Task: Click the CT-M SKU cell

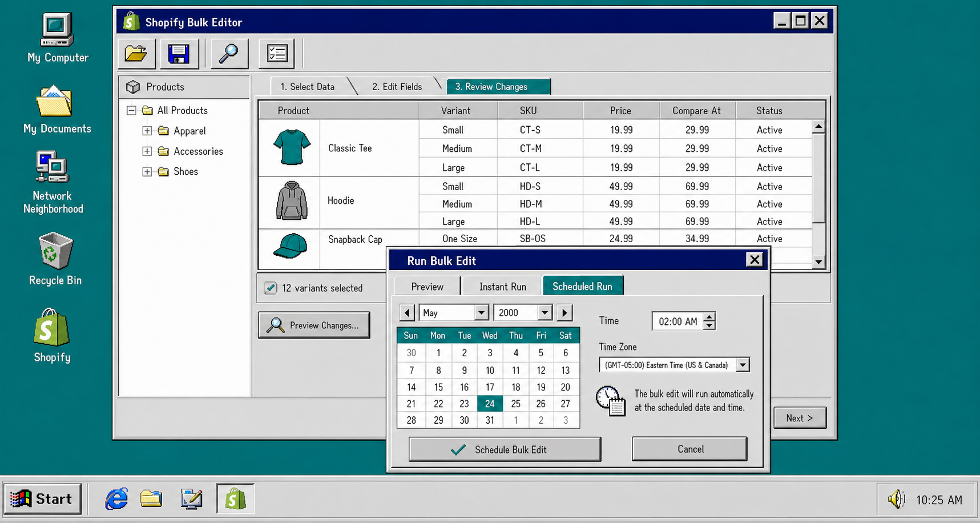Action: tap(540, 148)
